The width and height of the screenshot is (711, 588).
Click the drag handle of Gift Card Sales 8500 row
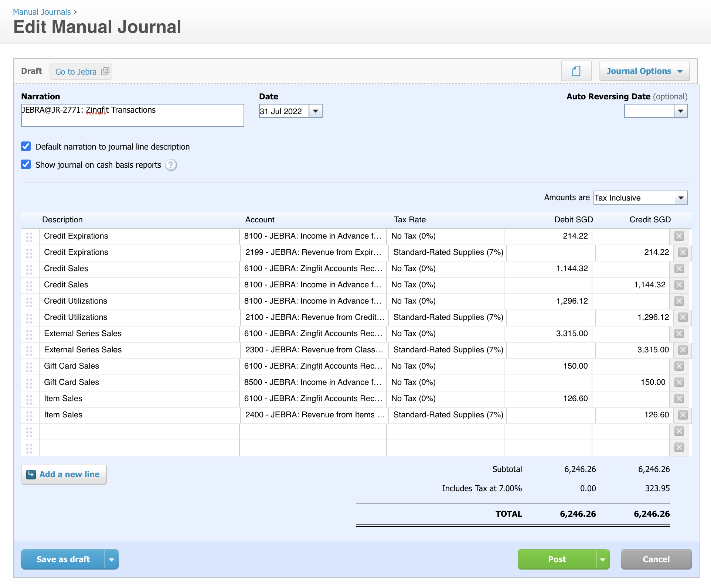pos(29,383)
